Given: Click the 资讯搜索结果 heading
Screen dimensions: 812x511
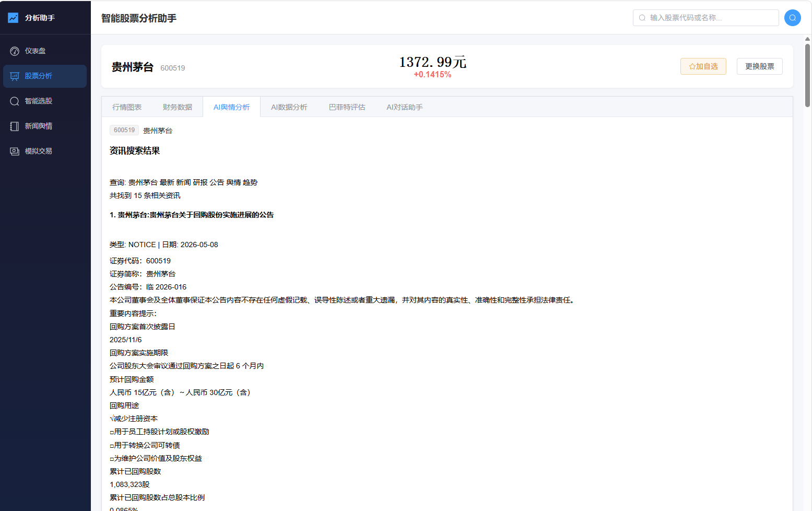Looking at the screenshot, I should pyautogui.click(x=135, y=151).
